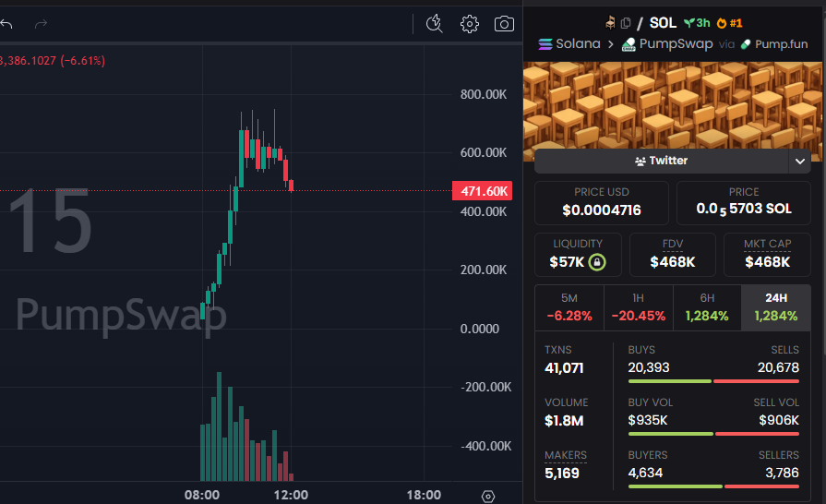Click the Solana chain logo
The width and height of the screenshot is (826, 504).
[545, 43]
